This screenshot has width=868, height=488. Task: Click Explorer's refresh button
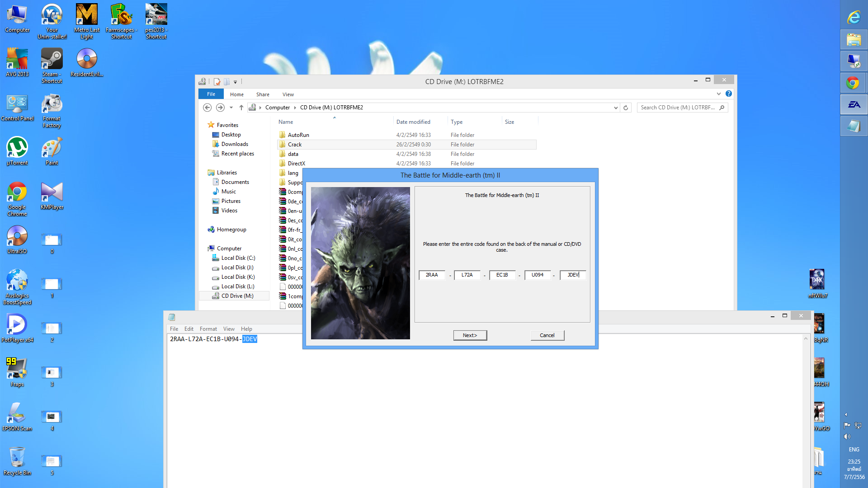tap(626, 108)
